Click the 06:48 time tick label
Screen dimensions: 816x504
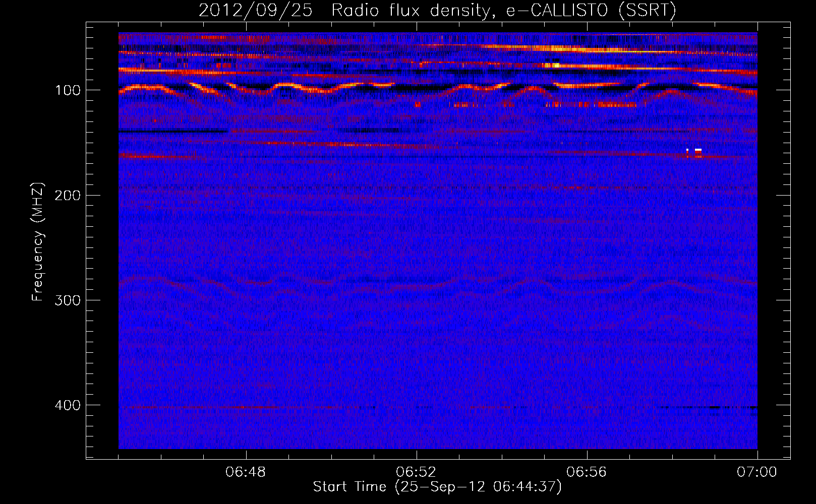pyautogui.click(x=246, y=472)
